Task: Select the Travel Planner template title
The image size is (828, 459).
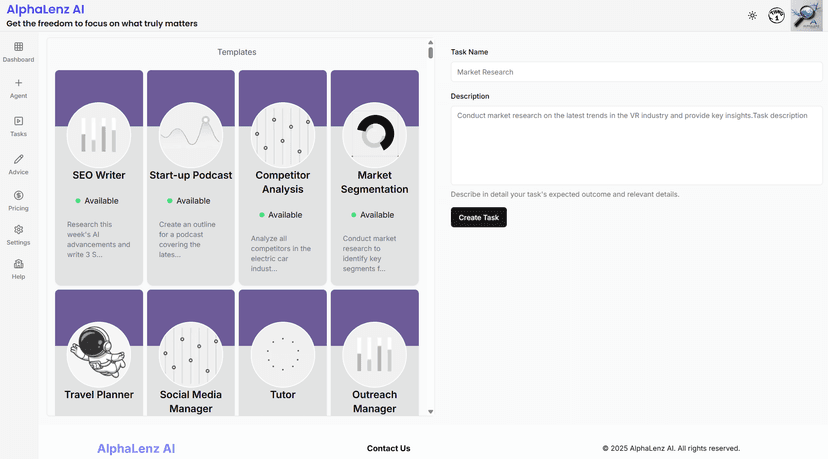Action: coord(99,395)
